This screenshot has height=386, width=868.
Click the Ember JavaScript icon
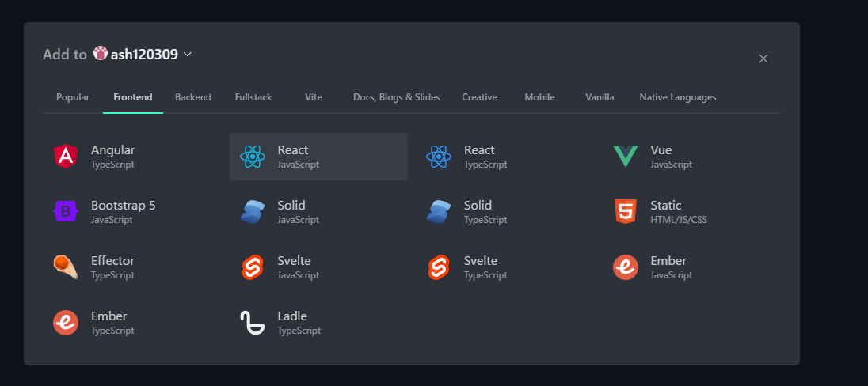626,267
